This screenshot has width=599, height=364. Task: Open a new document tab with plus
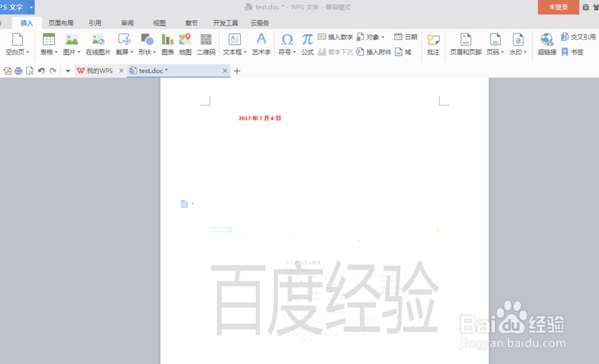pyautogui.click(x=237, y=71)
